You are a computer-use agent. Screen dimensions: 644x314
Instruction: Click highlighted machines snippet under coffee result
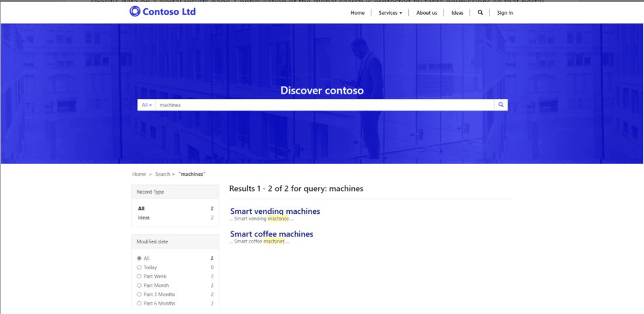[x=274, y=241]
